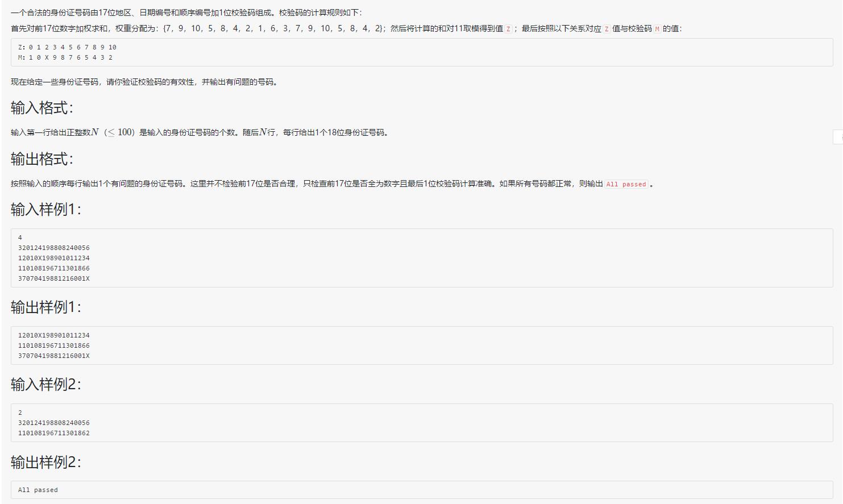The width and height of the screenshot is (843, 504).
Task: Click the input format sentence beginning 输入第一行给出正整数
Action: click(200, 132)
